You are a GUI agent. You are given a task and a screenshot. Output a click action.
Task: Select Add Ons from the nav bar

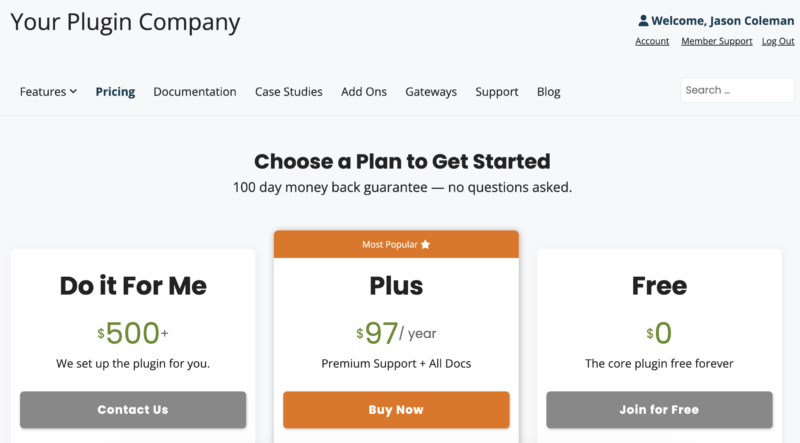pyautogui.click(x=364, y=91)
